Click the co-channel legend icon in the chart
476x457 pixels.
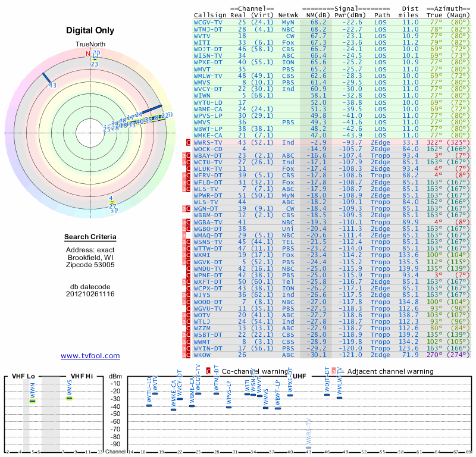(x=208, y=371)
